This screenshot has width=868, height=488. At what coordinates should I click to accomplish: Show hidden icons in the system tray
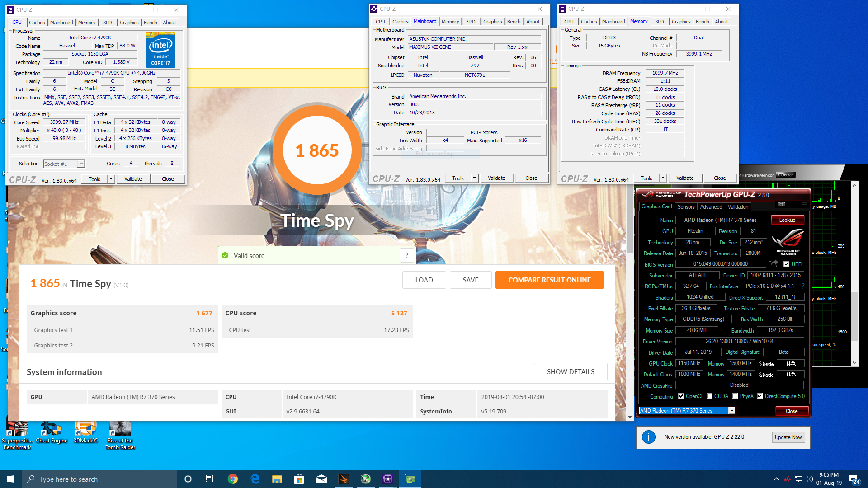click(777, 479)
